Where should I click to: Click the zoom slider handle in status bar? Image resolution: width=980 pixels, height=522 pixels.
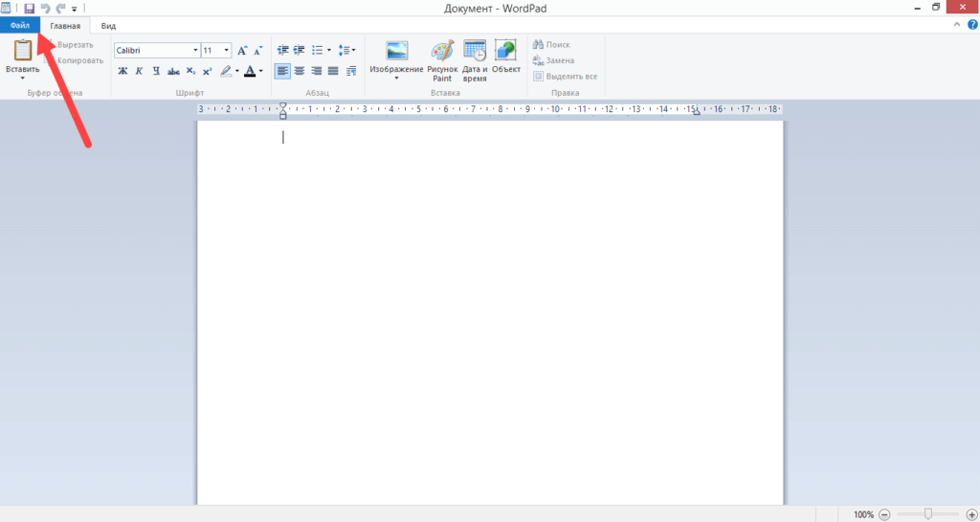[927, 514]
